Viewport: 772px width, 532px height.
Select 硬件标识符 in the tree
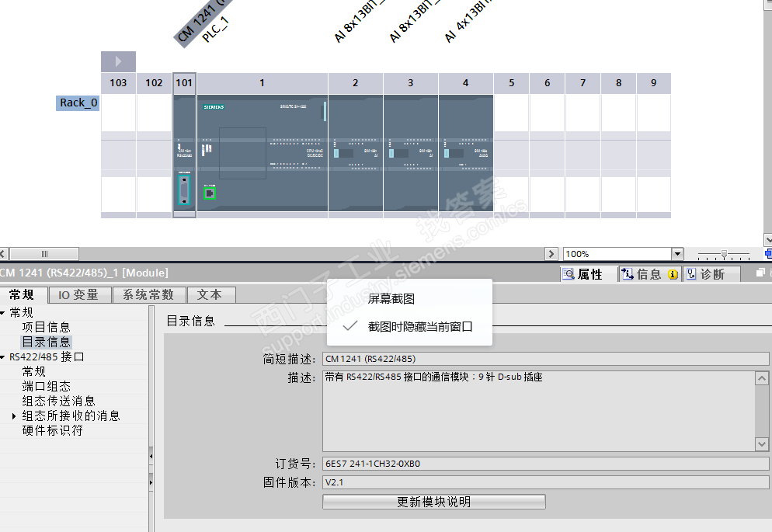click(x=52, y=430)
